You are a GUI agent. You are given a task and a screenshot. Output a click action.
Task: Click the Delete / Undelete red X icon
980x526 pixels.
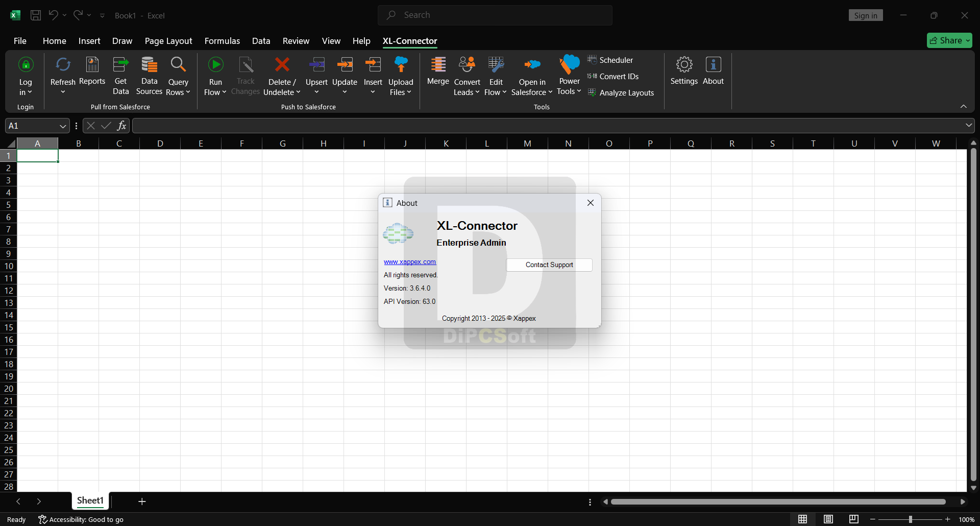click(x=282, y=65)
